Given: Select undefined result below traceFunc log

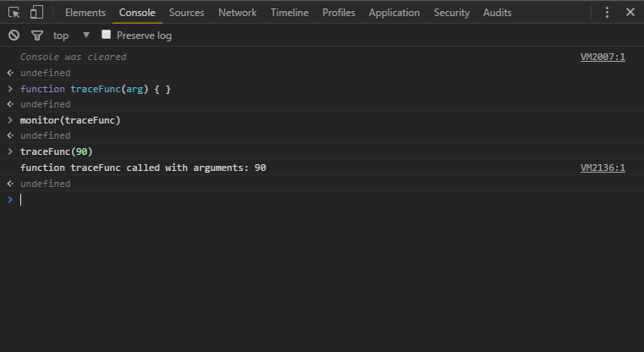Looking at the screenshot, I should pos(45,184).
